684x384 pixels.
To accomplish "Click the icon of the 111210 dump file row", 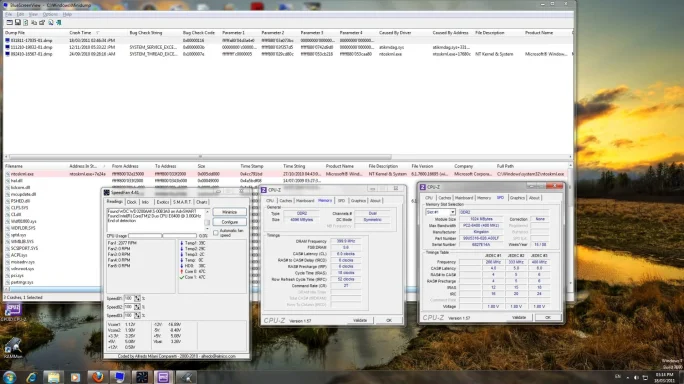I will [x=7, y=47].
